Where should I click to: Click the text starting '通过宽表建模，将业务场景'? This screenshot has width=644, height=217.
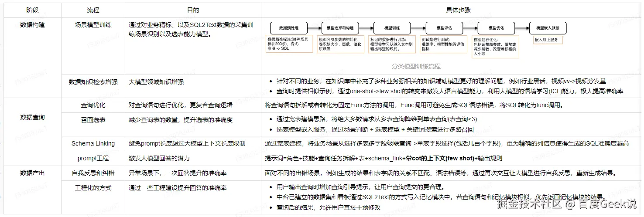[447, 143]
